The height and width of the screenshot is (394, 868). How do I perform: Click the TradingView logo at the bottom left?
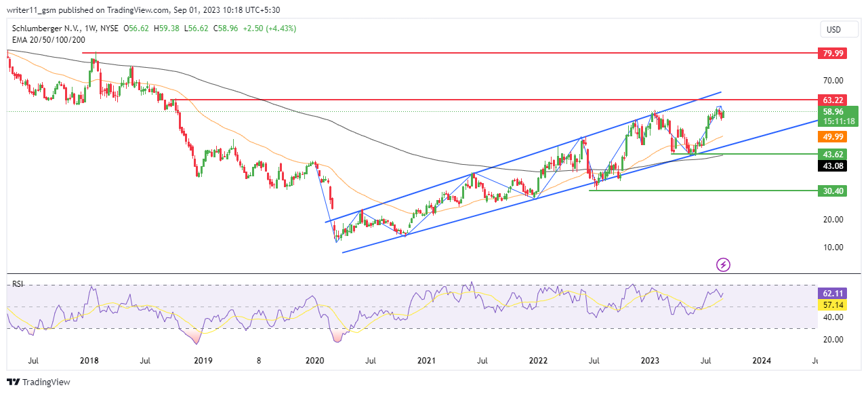tap(39, 382)
